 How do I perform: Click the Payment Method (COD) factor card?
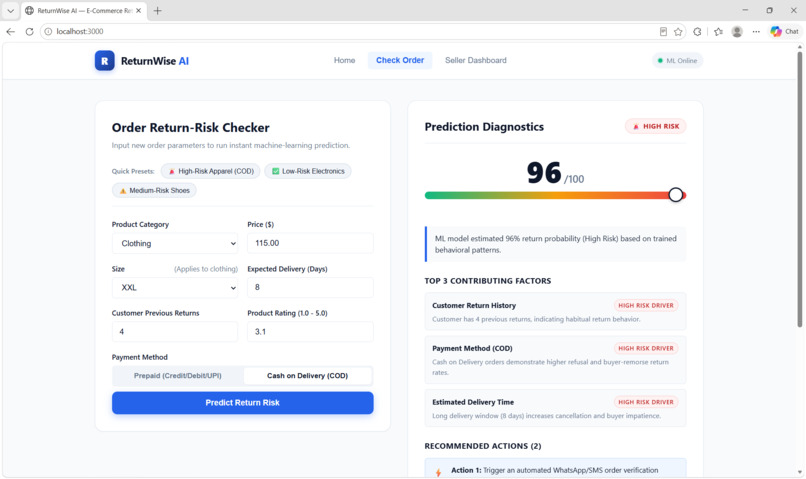click(x=555, y=360)
